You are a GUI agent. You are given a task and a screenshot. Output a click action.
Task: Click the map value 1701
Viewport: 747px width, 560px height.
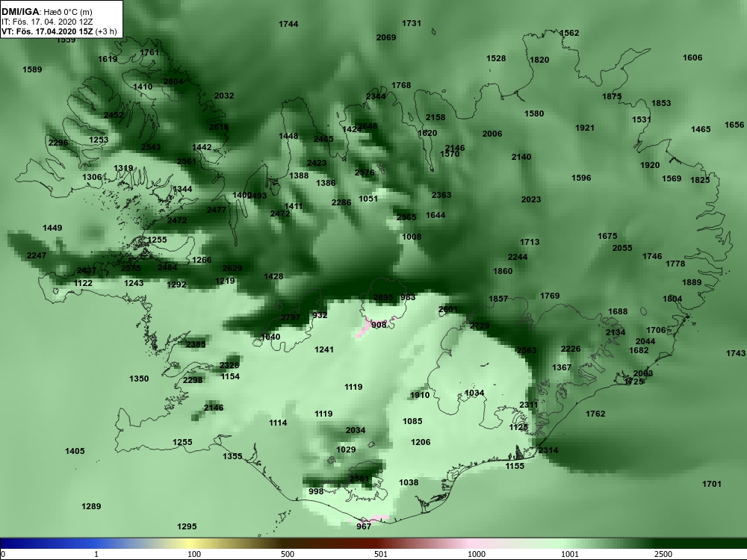point(712,484)
